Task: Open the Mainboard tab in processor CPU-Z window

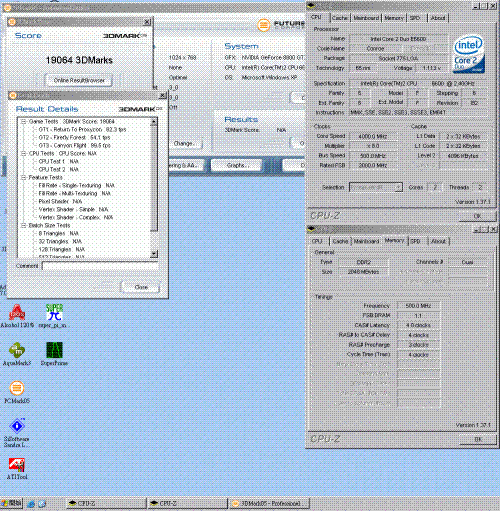Action: (x=366, y=18)
